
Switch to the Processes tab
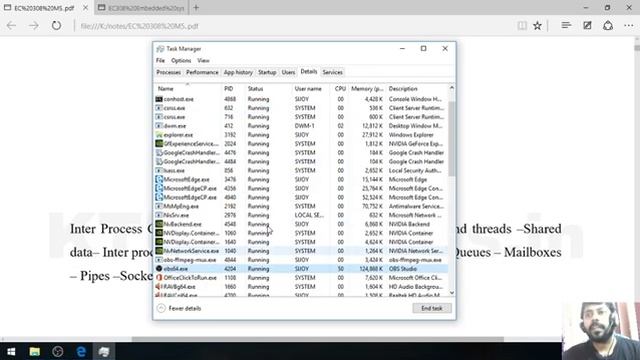point(169,72)
